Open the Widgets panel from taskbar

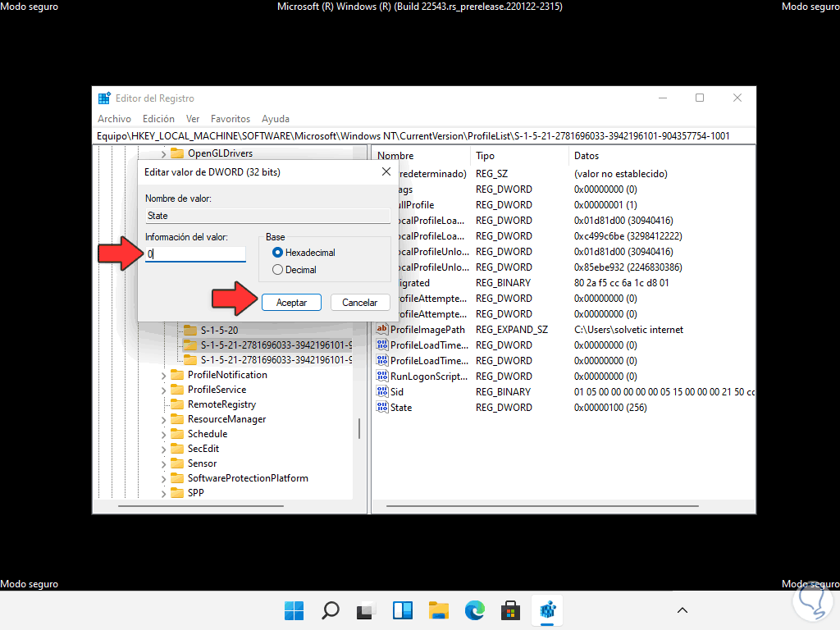point(402,610)
